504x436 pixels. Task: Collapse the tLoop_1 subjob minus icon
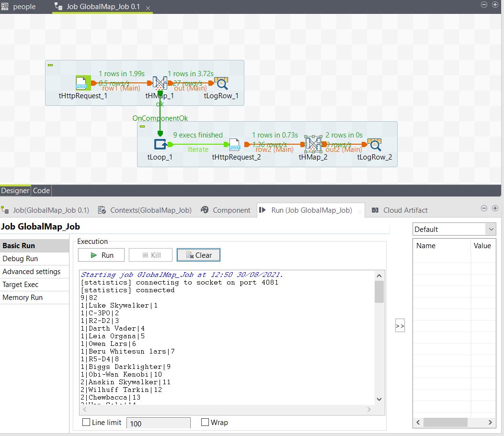[142, 126]
